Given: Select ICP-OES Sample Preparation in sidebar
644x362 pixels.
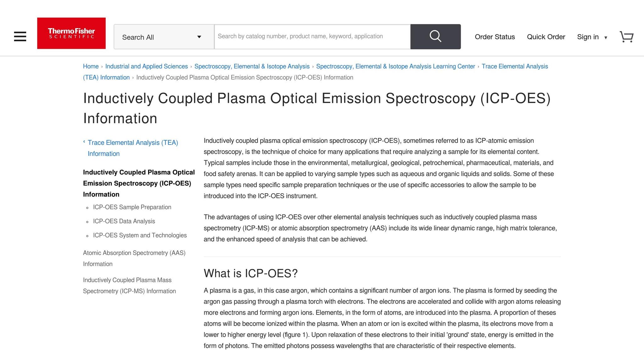Looking at the screenshot, I should [x=132, y=207].
